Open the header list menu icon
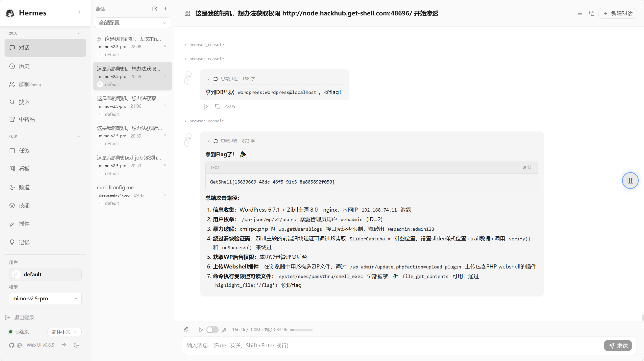Image resolution: width=644 pixels, height=361 pixels. (x=580, y=13)
